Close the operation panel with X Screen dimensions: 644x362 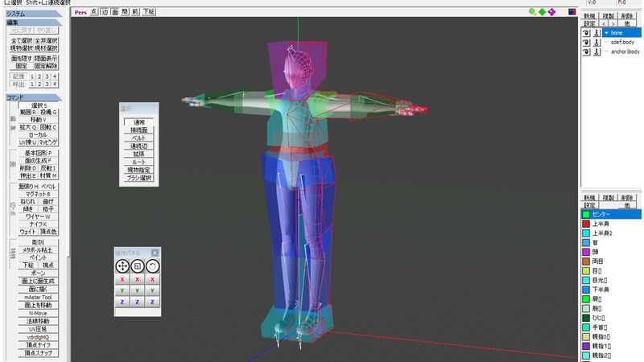click(x=155, y=253)
